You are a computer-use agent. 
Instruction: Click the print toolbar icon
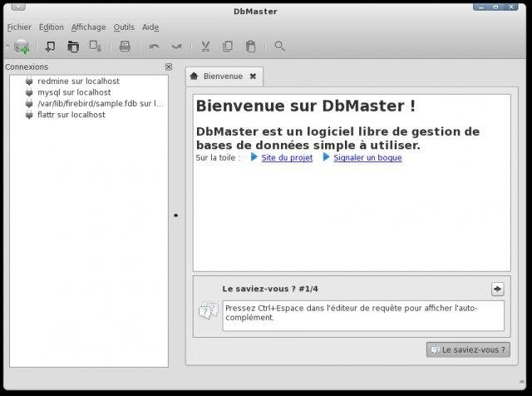click(x=125, y=47)
